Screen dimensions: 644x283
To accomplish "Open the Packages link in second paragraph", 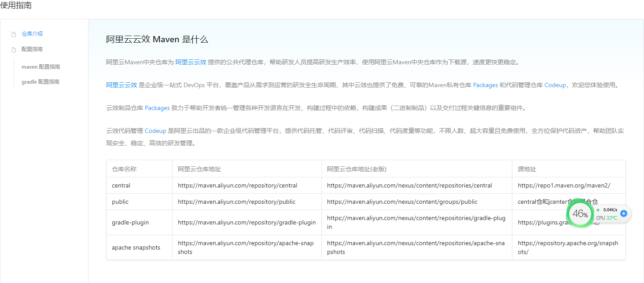I will click(x=486, y=85).
